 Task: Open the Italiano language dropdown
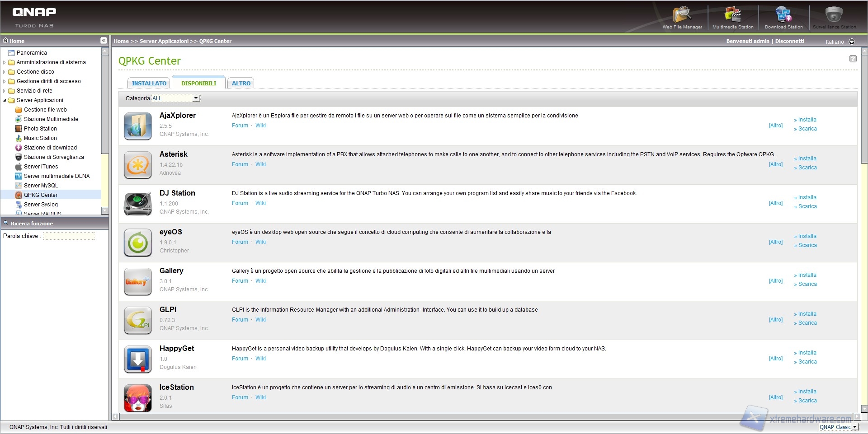pos(851,42)
